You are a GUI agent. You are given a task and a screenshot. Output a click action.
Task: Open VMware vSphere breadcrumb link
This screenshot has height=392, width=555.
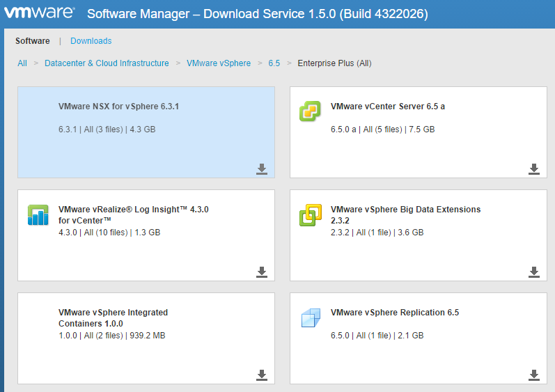(x=219, y=63)
